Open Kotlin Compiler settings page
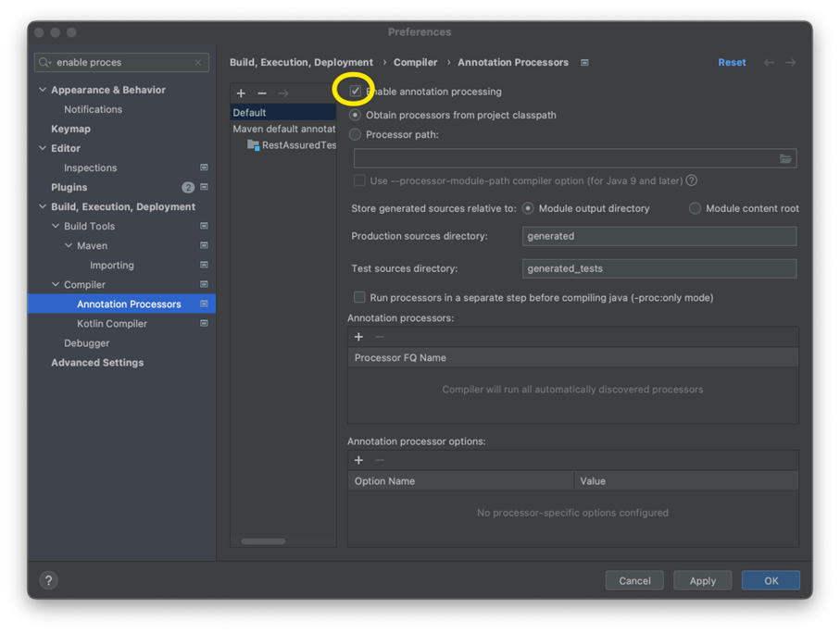Viewport: 840px width, 633px height. pos(112,324)
